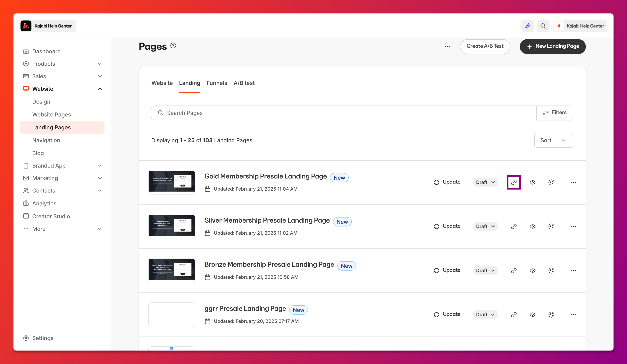This screenshot has height=364, width=627.
Task: Open Navigation in sidebar
Action: tap(46, 140)
